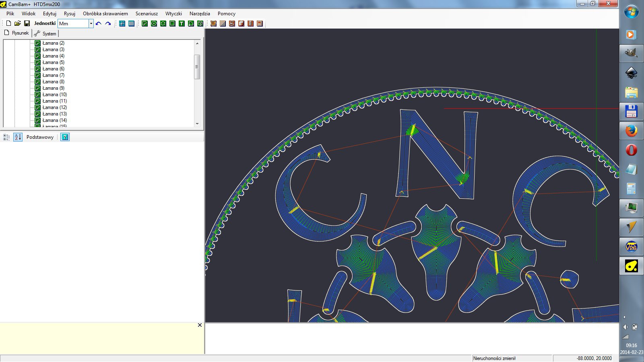Click the CamBam yellow taskbar icon

point(631,266)
